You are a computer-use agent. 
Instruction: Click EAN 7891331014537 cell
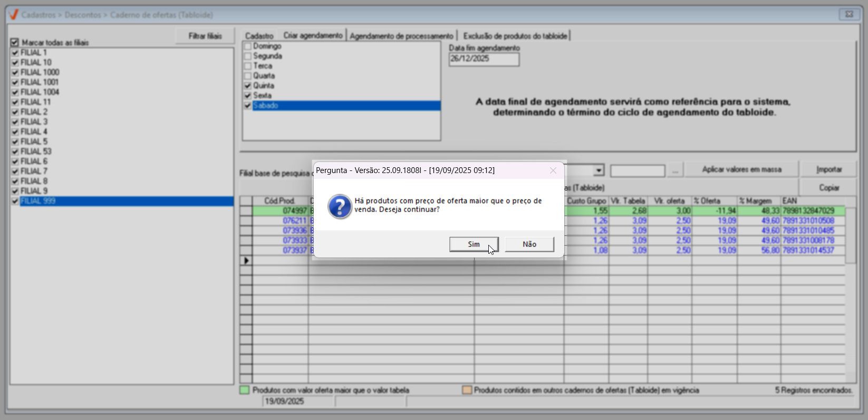pyautogui.click(x=813, y=250)
